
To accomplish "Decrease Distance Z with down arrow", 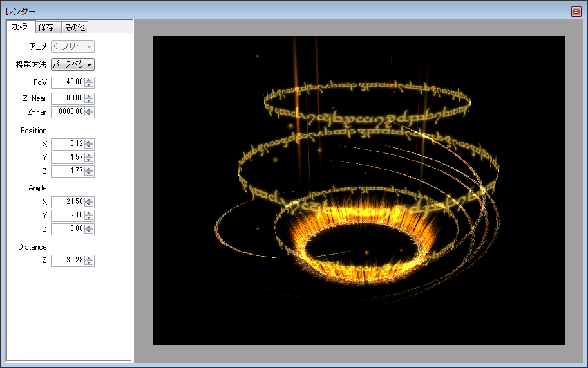I will 89,263.
